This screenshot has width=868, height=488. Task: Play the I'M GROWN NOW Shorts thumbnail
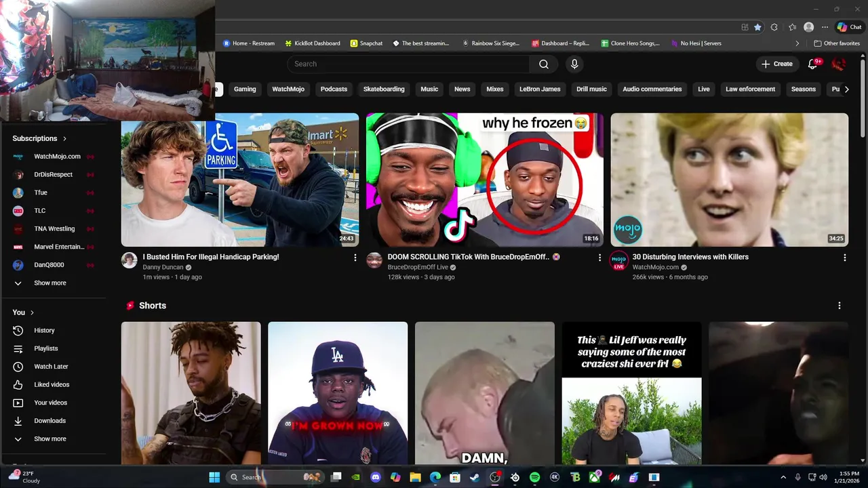[x=338, y=393]
